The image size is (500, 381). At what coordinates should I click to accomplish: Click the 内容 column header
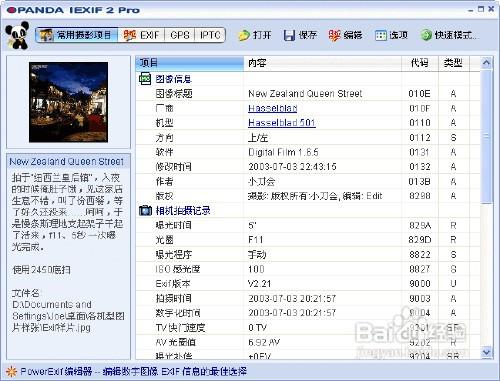tap(323, 63)
